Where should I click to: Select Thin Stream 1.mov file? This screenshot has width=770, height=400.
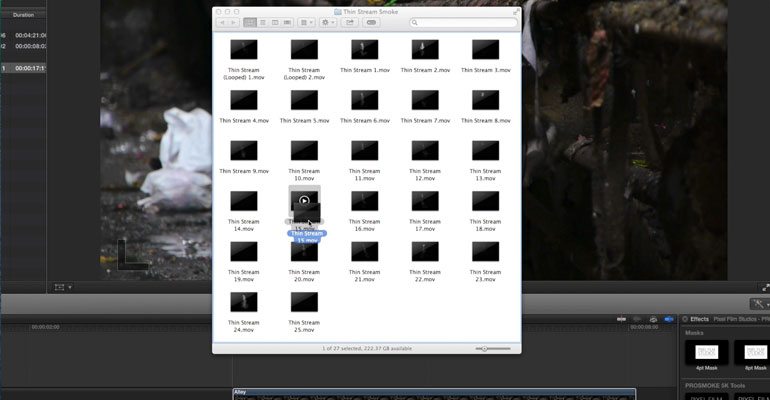pos(364,56)
